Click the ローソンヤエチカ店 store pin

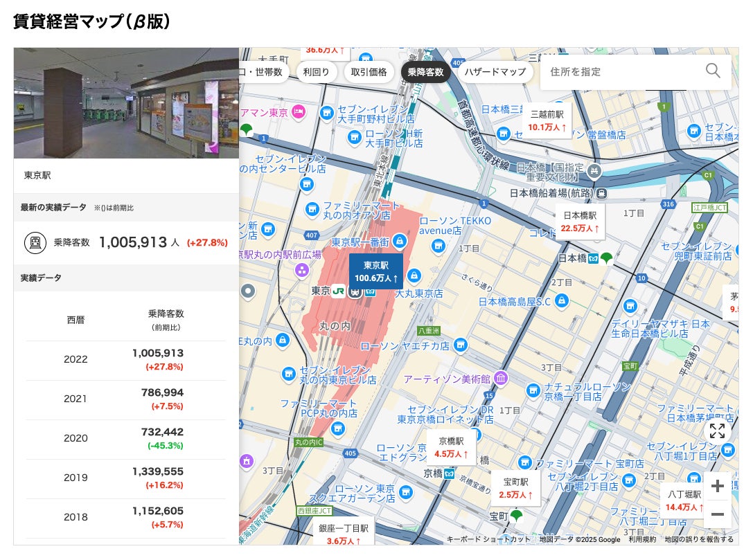pos(461,345)
